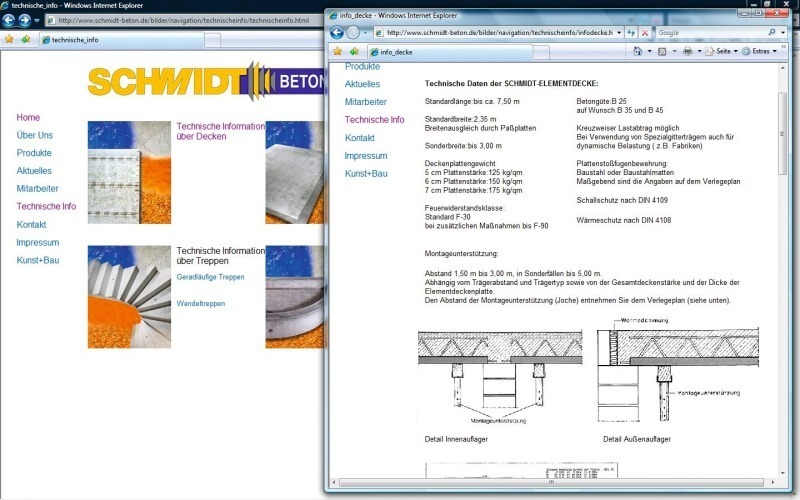This screenshot has width=800, height=500.
Task: Click horizontal scrollbar in info_decke window
Action: (551, 482)
